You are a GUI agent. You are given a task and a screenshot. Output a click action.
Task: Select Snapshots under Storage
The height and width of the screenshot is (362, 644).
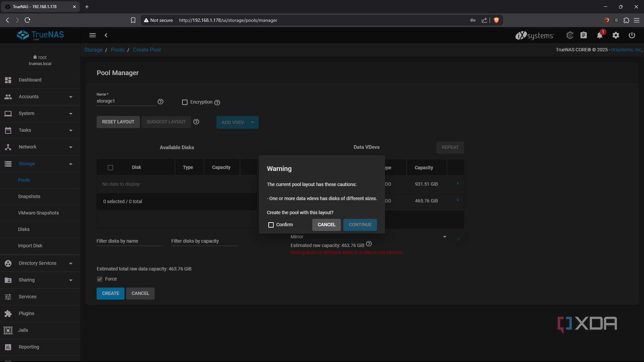click(40, 196)
